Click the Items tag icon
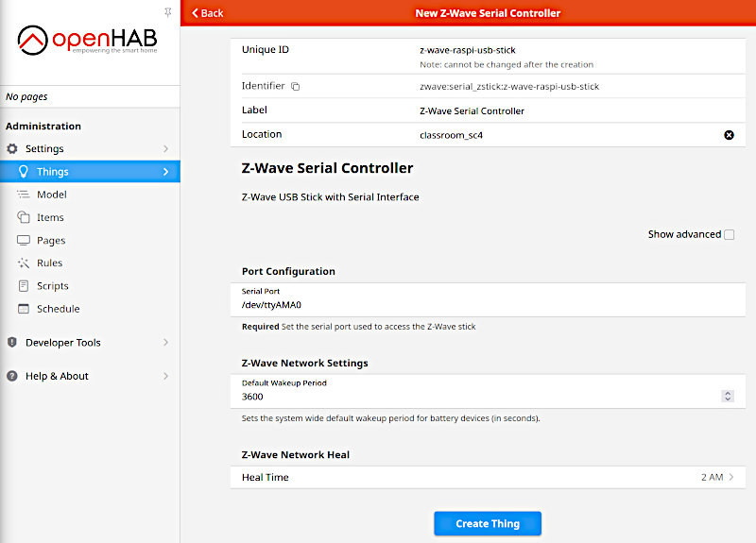Viewport: 756px width, 543px height. (23, 217)
